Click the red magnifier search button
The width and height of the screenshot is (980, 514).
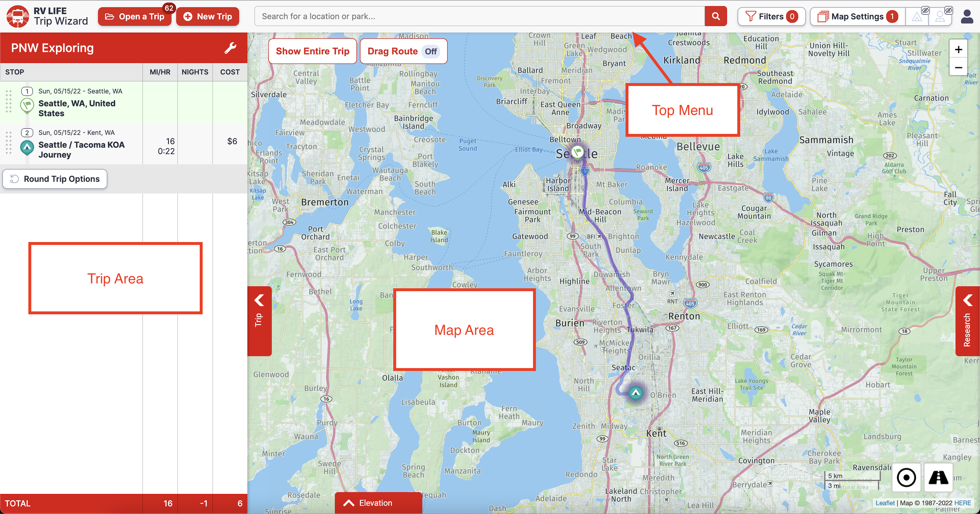715,16
